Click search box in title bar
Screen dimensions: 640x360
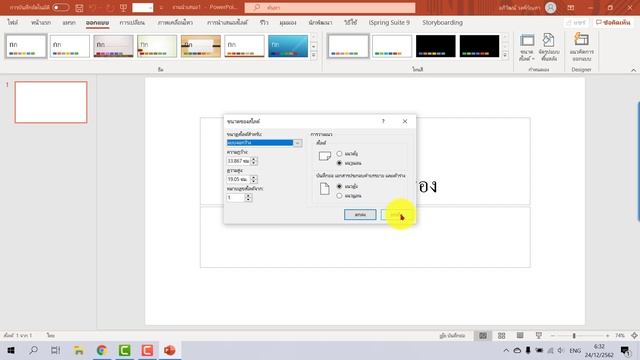point(330,8)
